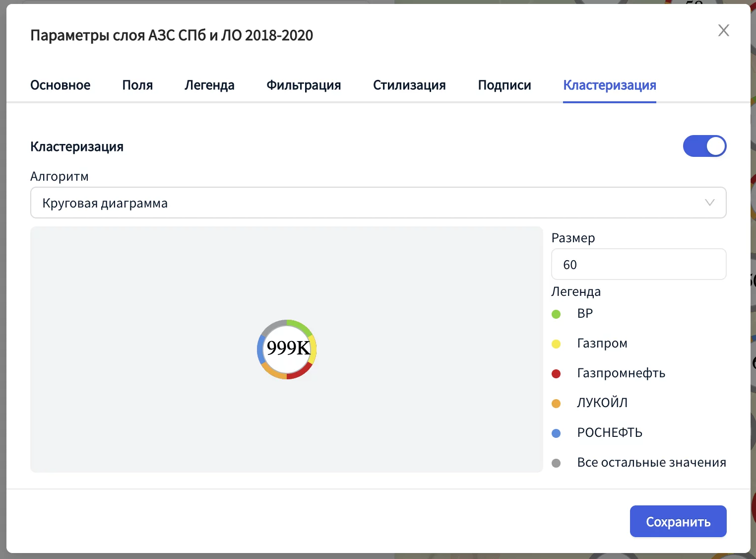Click the orange ЛУКОЙЛ legend dot
The image size is (756, 559).
point(556,404)
